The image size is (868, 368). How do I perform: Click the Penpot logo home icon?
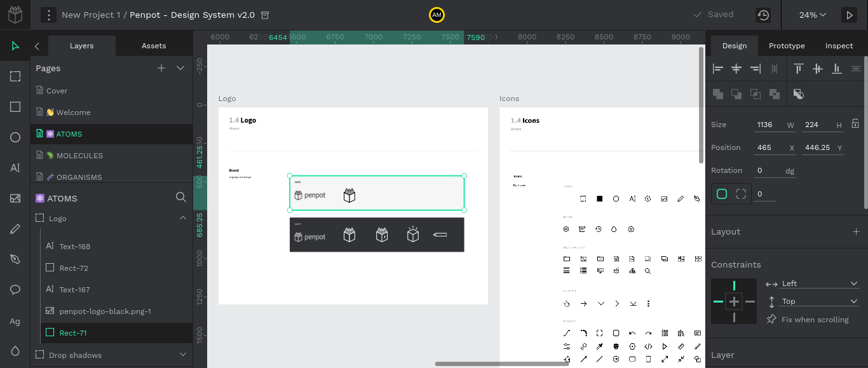[15, 15]
